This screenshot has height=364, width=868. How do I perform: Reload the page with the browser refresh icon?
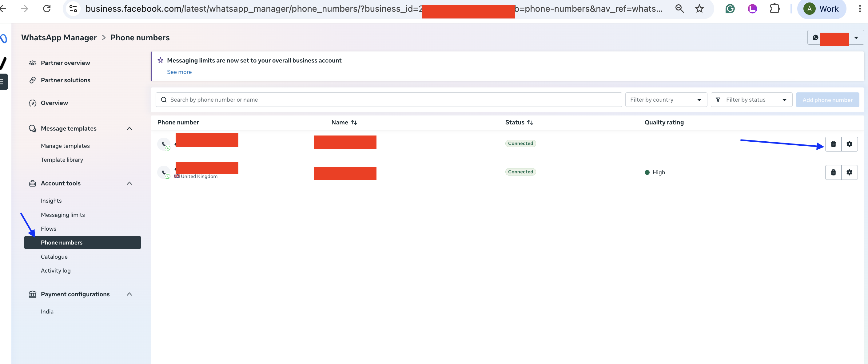coord(47,8)
